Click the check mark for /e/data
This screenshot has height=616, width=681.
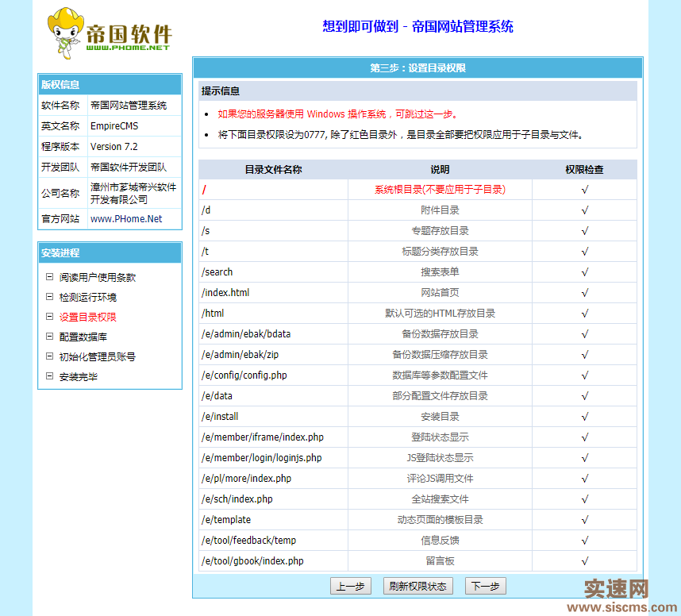coord(585,396)
